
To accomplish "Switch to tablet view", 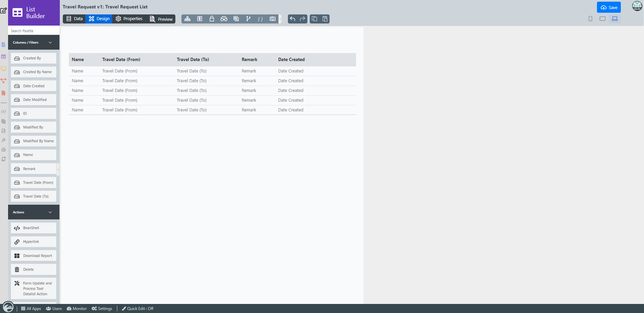I will pos(602,19).
